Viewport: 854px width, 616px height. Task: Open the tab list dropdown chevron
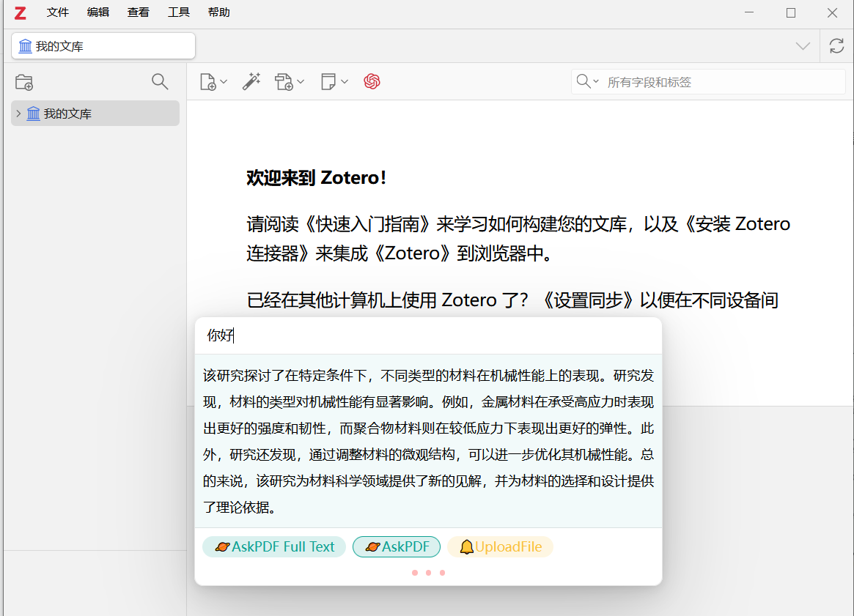pyautogui.click(x=803, y=46)
